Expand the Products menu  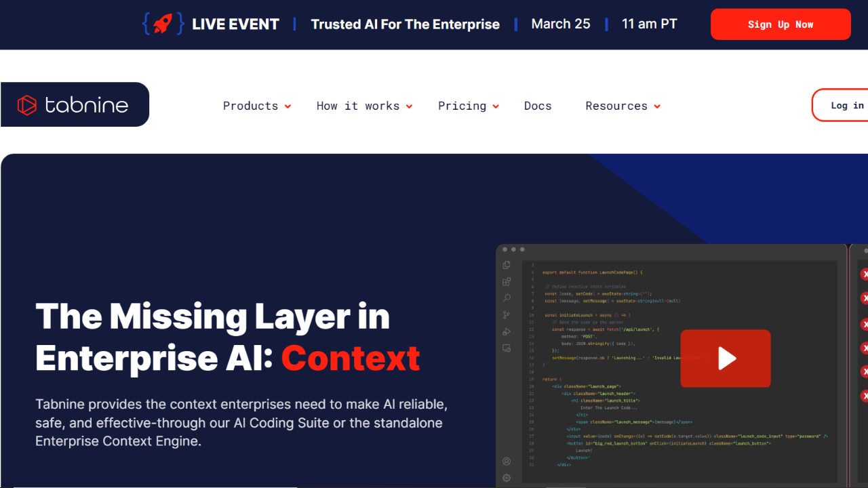pos(257,106)
